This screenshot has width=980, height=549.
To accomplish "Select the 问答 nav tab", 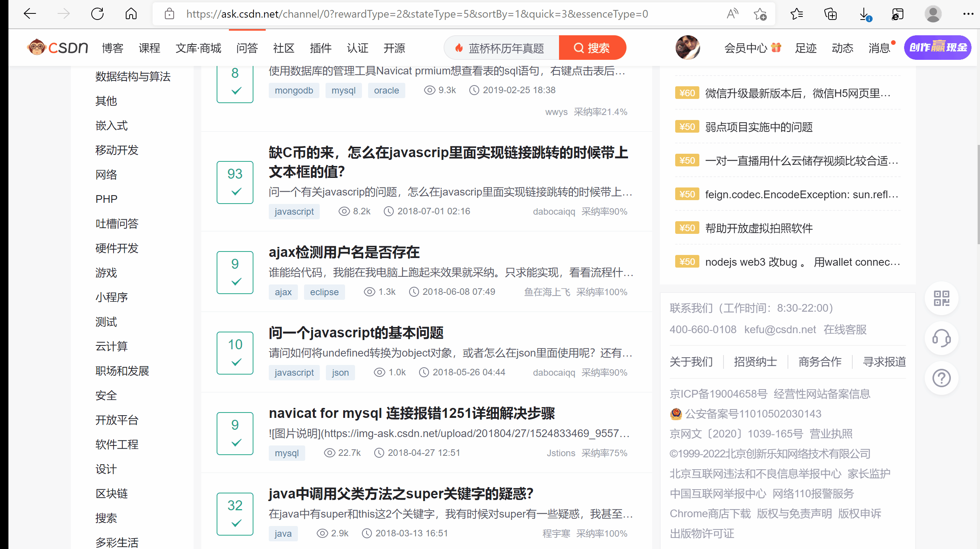I will pos(247,48).
